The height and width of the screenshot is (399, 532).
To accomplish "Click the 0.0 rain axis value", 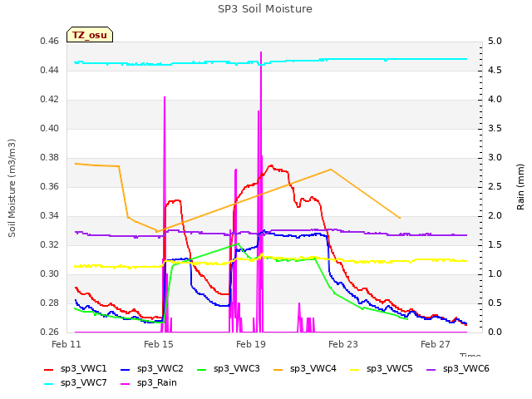I will point(495,332).
